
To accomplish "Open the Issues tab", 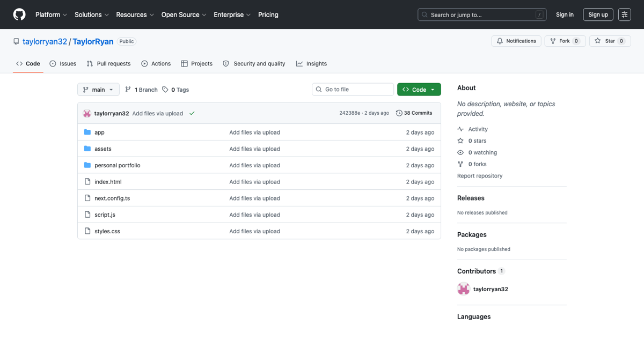I will 63,63.
